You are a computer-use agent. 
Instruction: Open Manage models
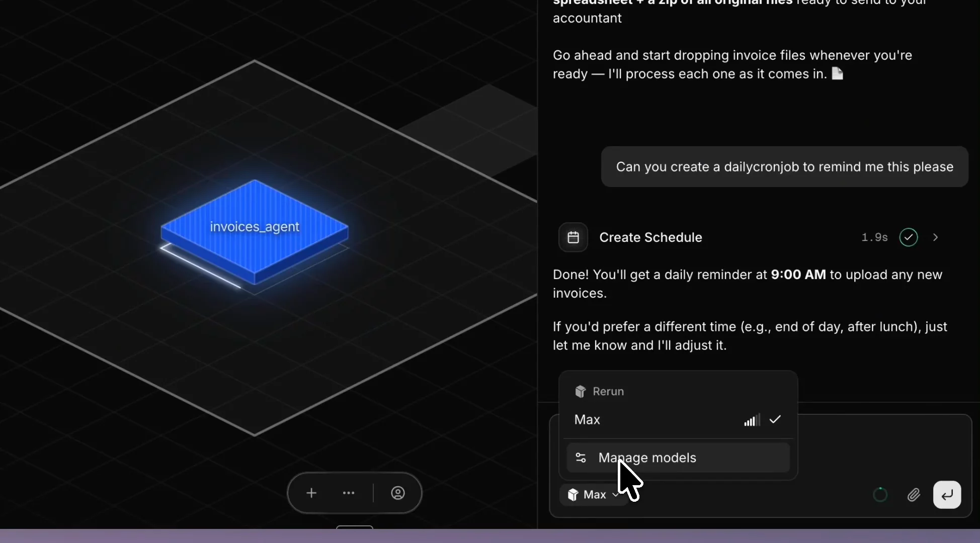(678, 458)
